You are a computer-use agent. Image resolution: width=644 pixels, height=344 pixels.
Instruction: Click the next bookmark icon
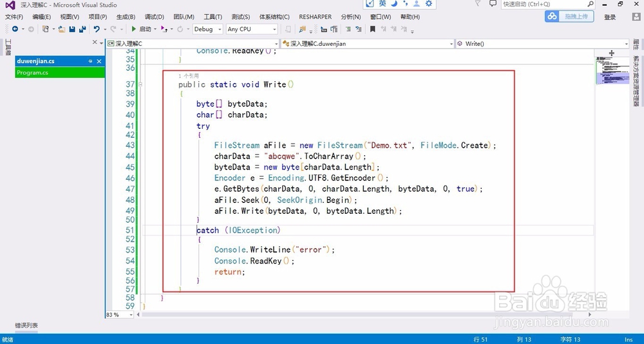[x=393, y=29]
